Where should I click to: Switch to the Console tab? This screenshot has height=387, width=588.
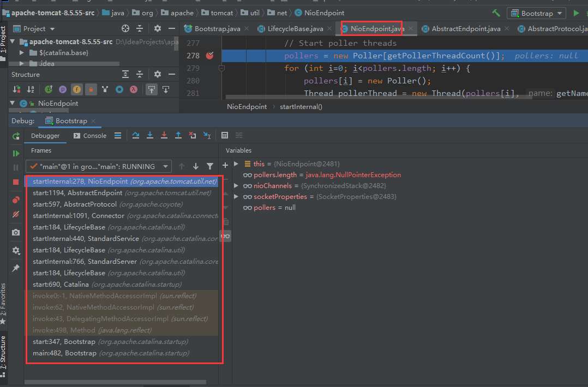90,136
